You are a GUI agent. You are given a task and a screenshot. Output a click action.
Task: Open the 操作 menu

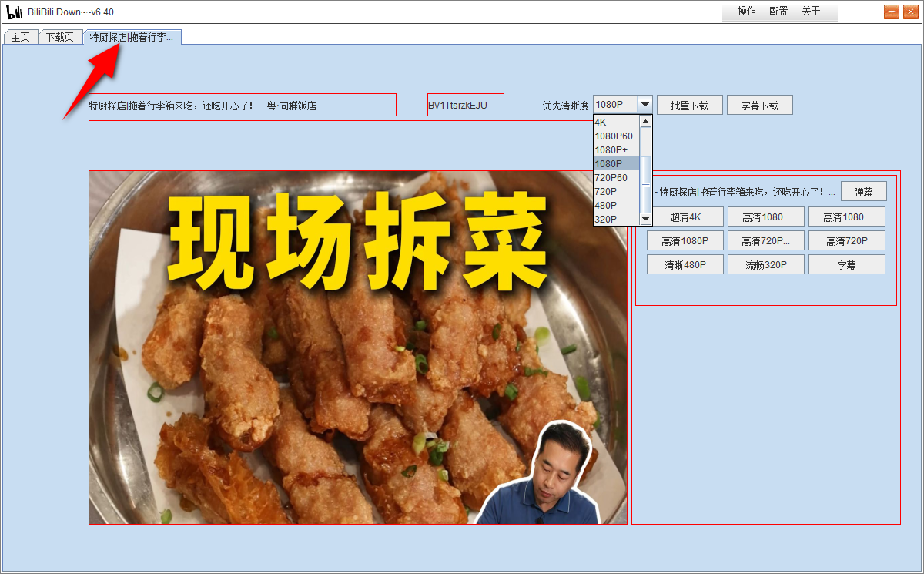[x=745, y=12]
